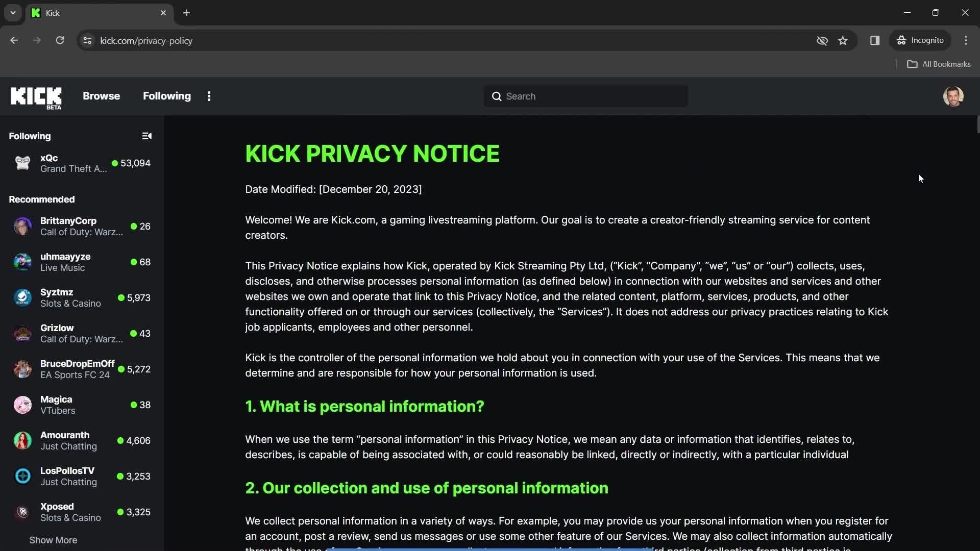
Task: Open the three-dot menu on Kick navbar
Action: pos(209,95)
